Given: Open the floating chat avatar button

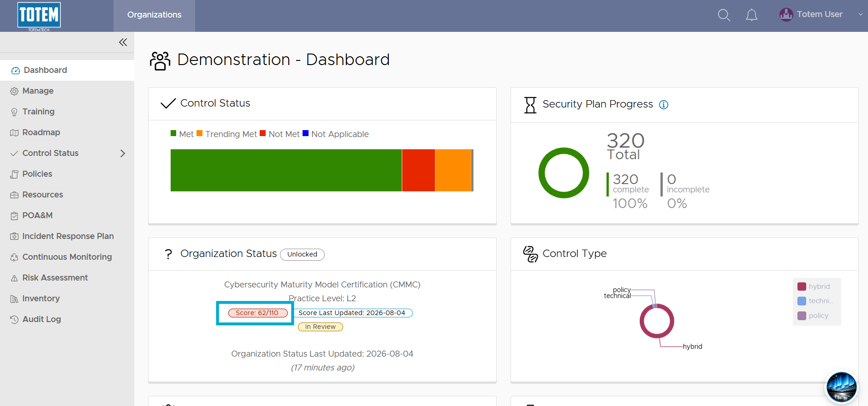Looking at the screenshot, I should 842,387.
